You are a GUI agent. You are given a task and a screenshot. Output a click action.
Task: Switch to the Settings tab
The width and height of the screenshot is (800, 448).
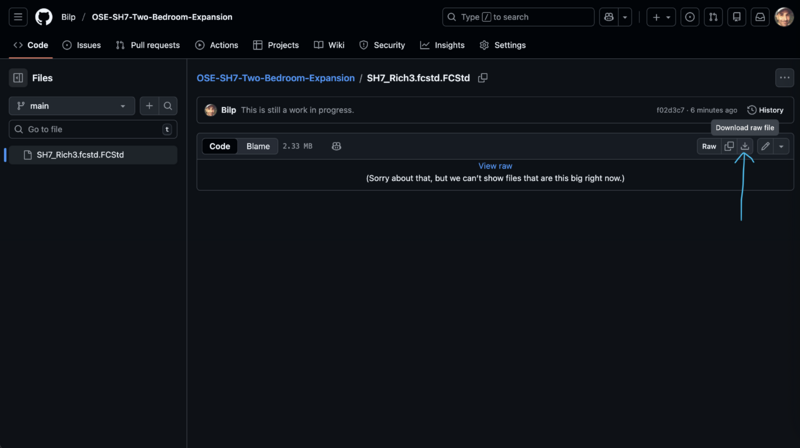click(x=503, y=45)
